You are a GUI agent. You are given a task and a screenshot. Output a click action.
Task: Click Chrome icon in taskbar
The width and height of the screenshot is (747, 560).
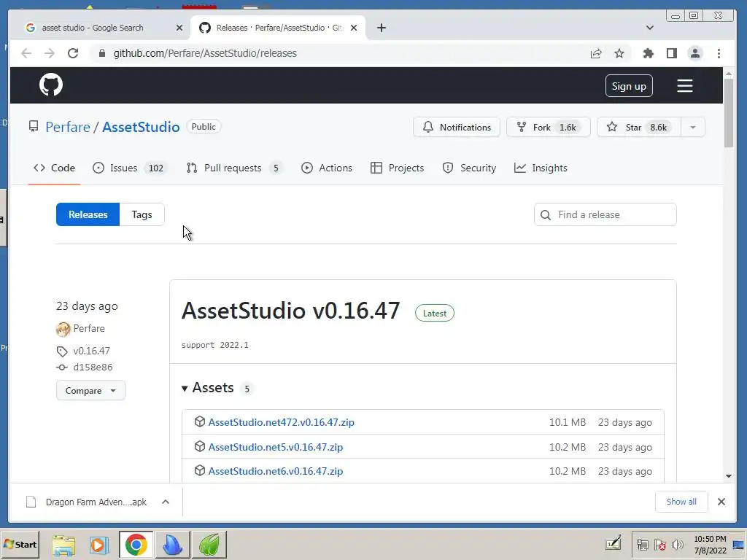tap(136, 545)
